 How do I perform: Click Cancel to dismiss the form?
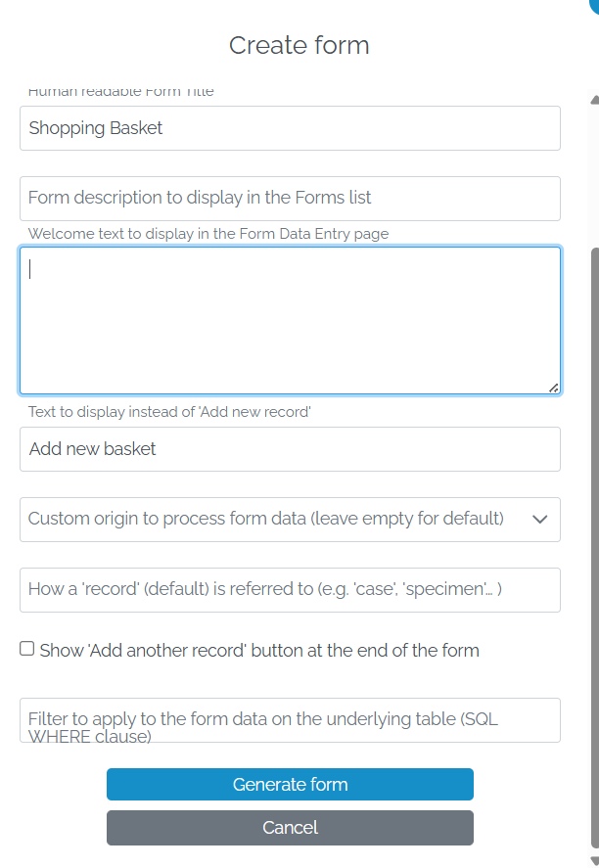tap(290, 827)
